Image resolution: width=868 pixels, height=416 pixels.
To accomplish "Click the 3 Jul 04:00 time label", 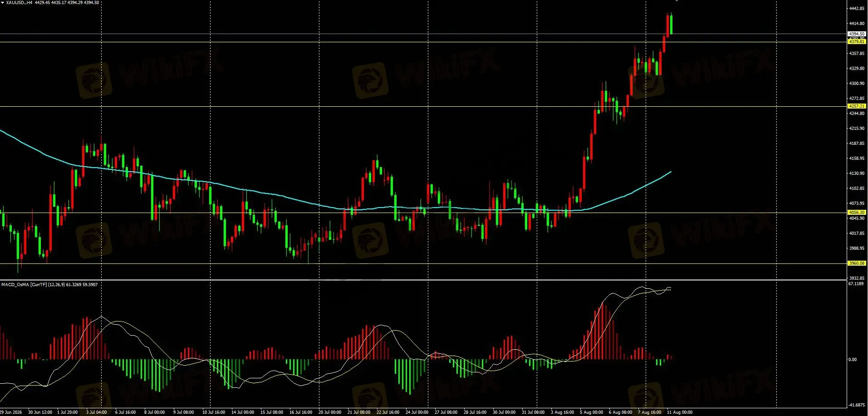I will point(96,412).
